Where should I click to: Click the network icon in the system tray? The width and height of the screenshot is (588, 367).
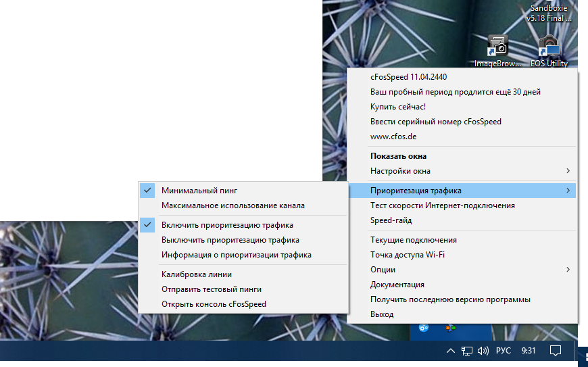(466, 351)
